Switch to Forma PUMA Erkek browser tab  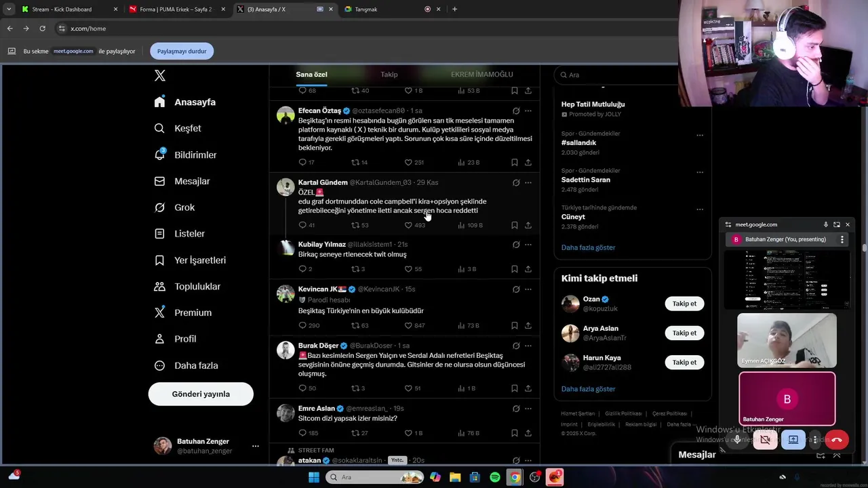pos(177,9)
